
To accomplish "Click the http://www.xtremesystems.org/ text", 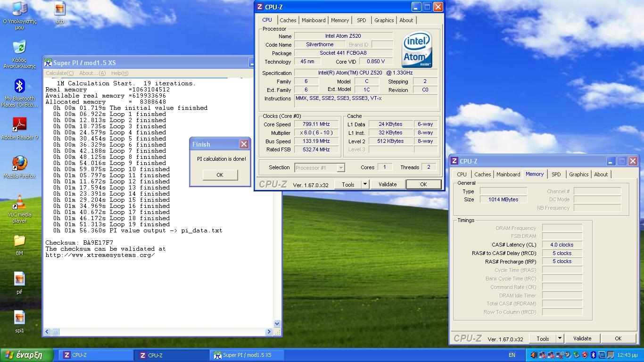I will coord(100,255).
